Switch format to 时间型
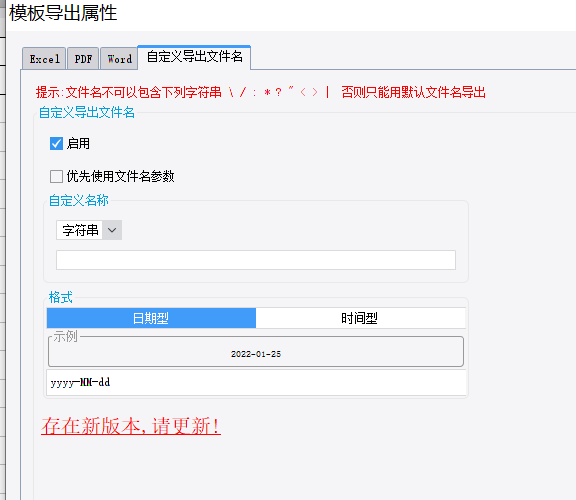Image resolution: width=576 pixels, height=500 pixels. (x=360, y=318)
